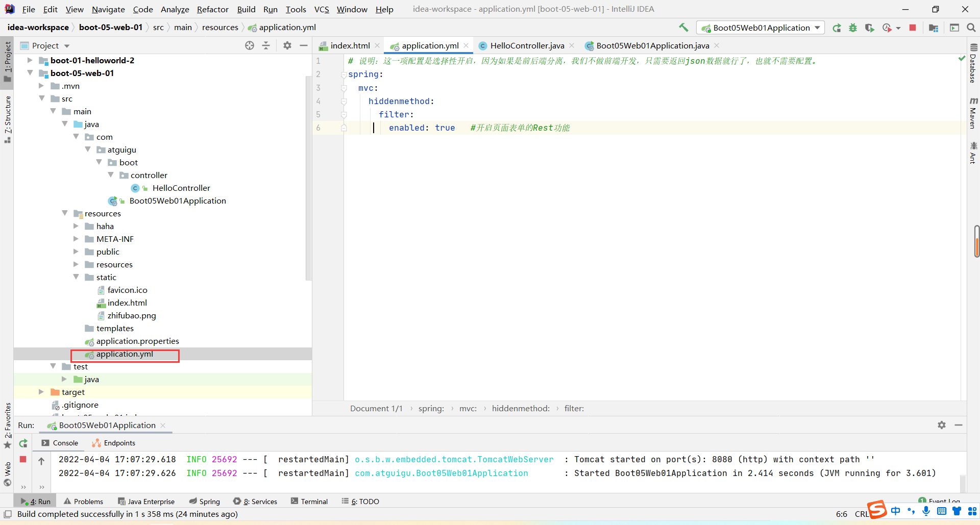Screen dimensions: 980x525
Task: Toggle the Maven tool window
Action: [973, 113]
